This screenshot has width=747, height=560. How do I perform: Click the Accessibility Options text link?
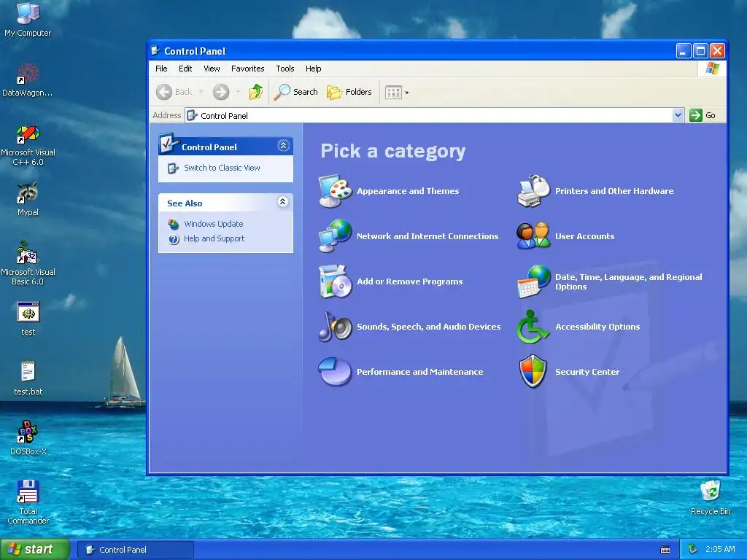597,327
